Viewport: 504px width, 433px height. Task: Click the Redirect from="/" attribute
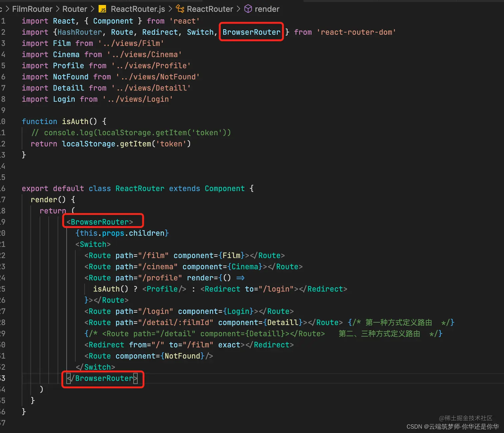pyautogui.click(x=147, y=345)
